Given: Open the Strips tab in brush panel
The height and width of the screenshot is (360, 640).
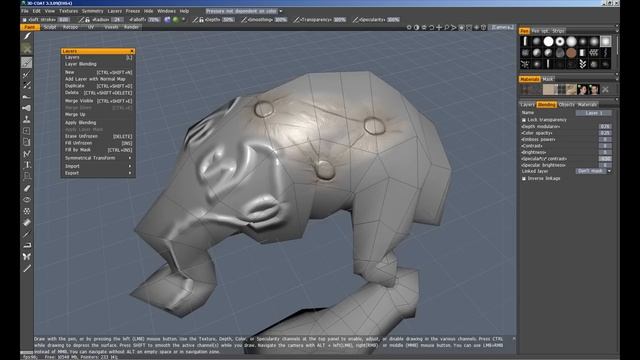Looking at the screenshot, I should tap(558, 31).
